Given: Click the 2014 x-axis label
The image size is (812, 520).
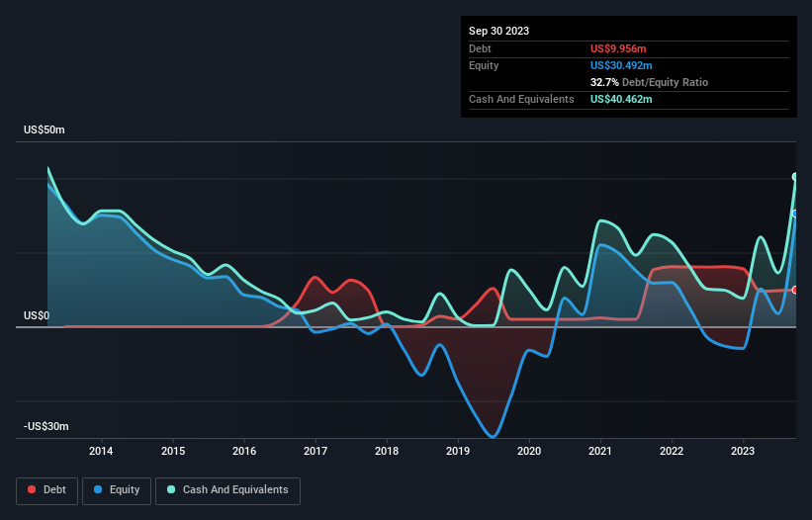Looking at the screenshot, I should (101, 451).
